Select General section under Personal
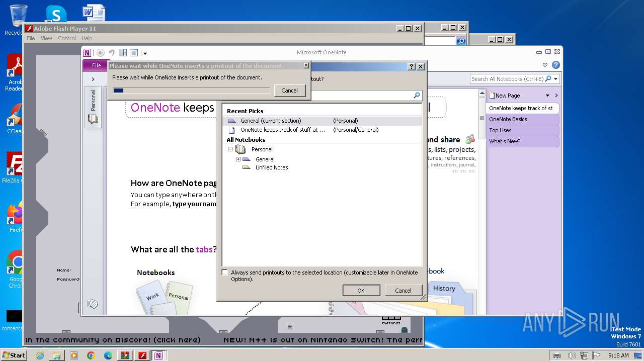Screen dimensions: 644x362 click(x=265, y=159)
